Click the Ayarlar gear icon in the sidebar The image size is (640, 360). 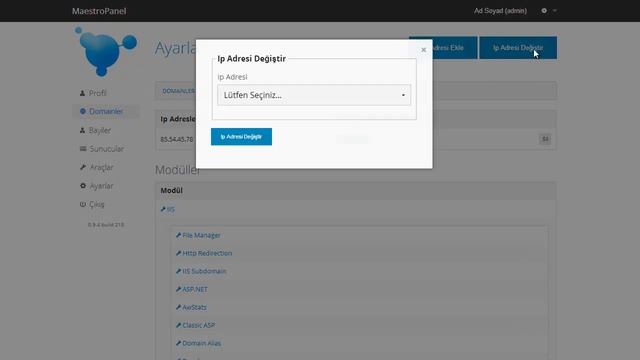[x=83, y=186]
